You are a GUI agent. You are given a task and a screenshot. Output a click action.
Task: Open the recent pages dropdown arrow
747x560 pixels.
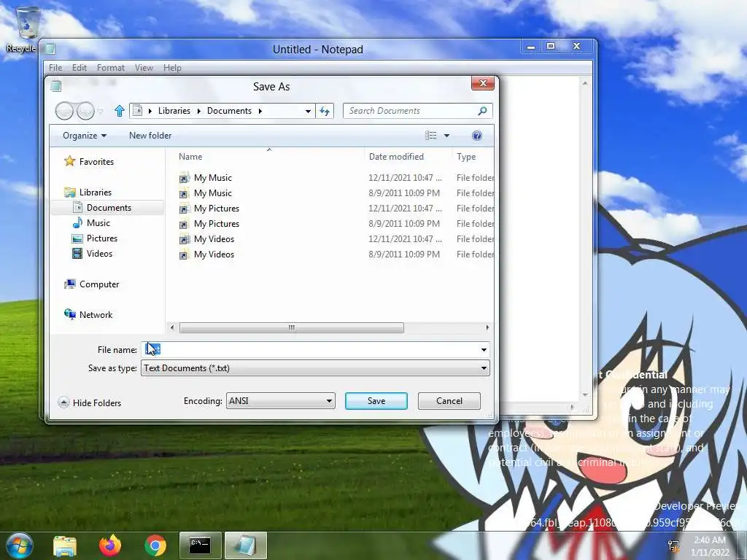point(101,112)
